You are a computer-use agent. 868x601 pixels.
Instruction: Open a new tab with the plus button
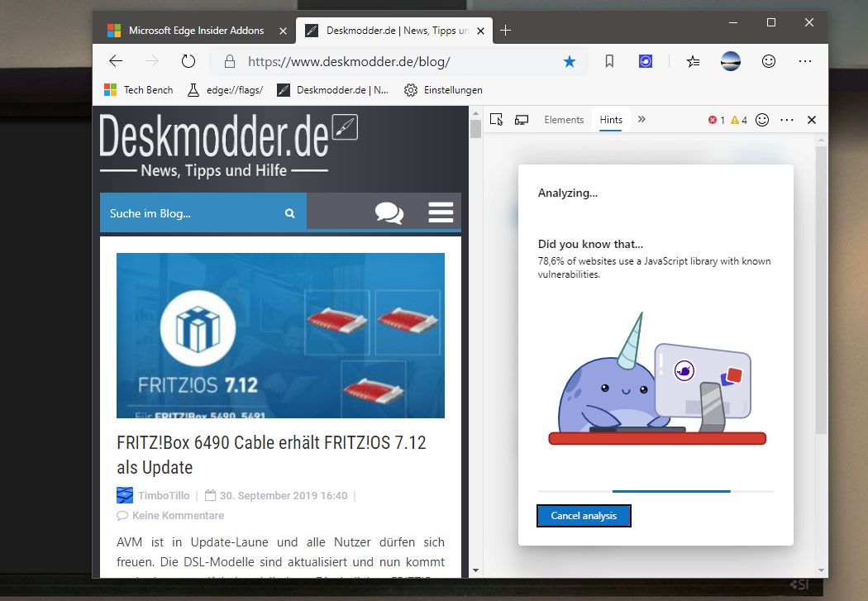(505, 31)
